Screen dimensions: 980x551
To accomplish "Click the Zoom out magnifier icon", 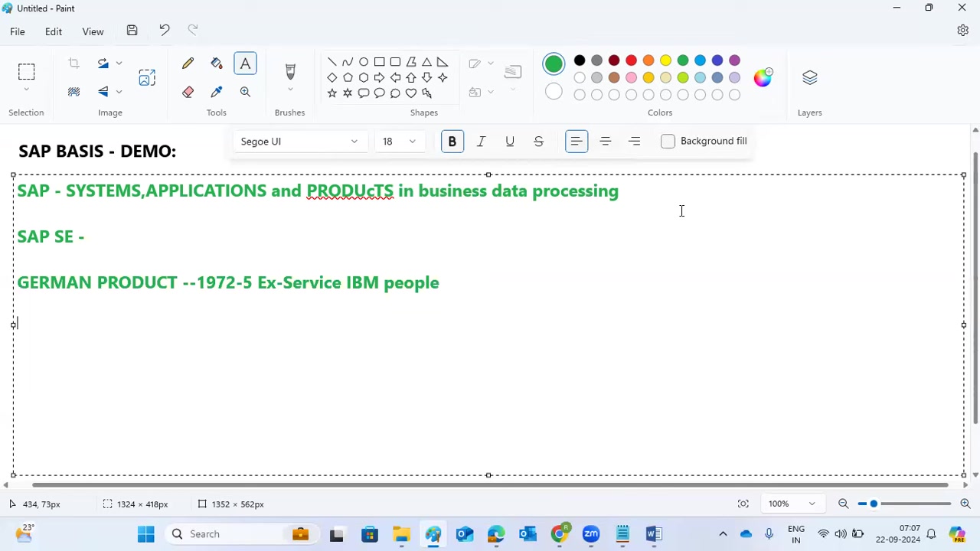I will [843, 504].
